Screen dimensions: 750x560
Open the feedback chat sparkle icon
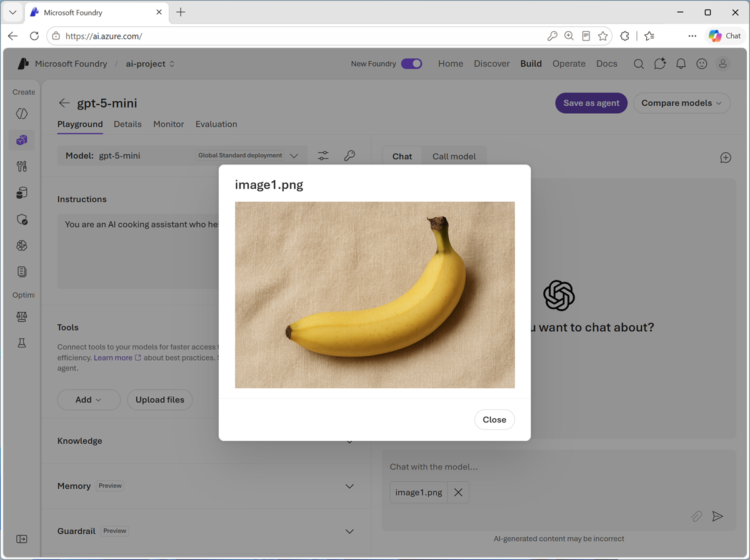(660, 64)
